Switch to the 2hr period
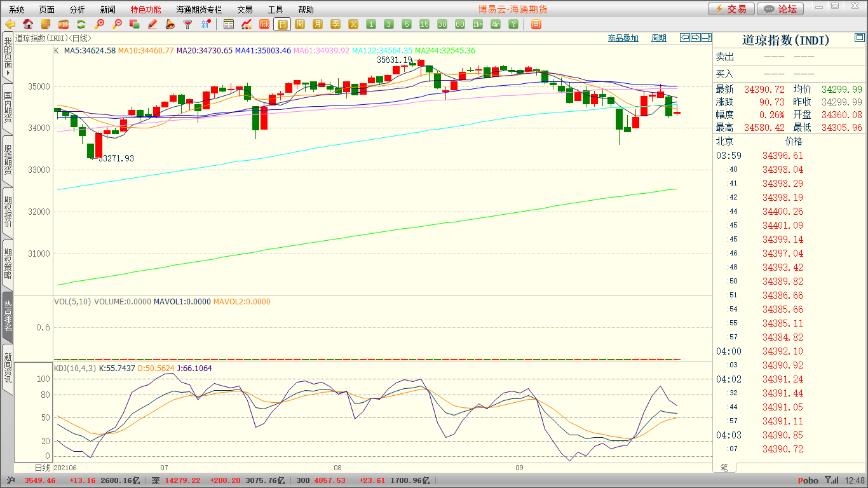The width and height of the screenshot is (868, 488). click(478, 24)
